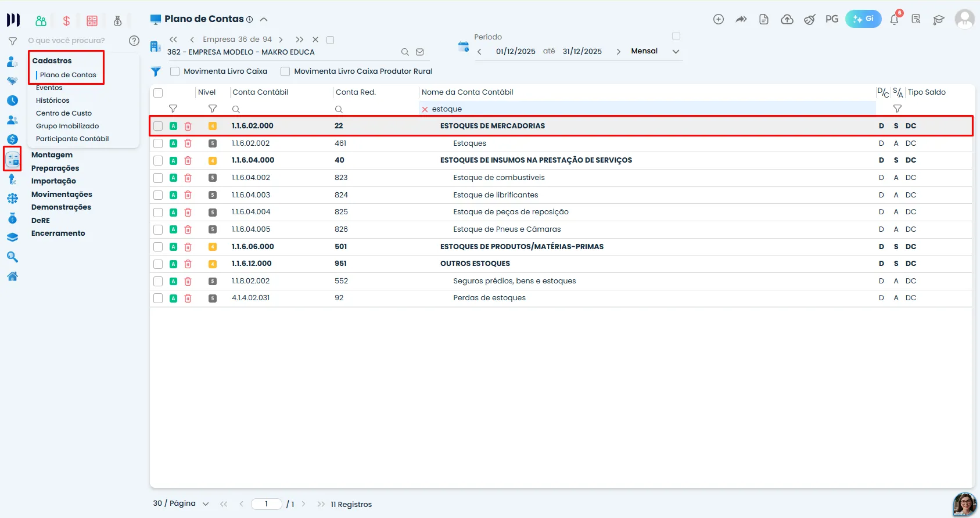Click the cloud upload icon
Image resolution: width=980 pixels, height=518 pixels.
point(787,19)
